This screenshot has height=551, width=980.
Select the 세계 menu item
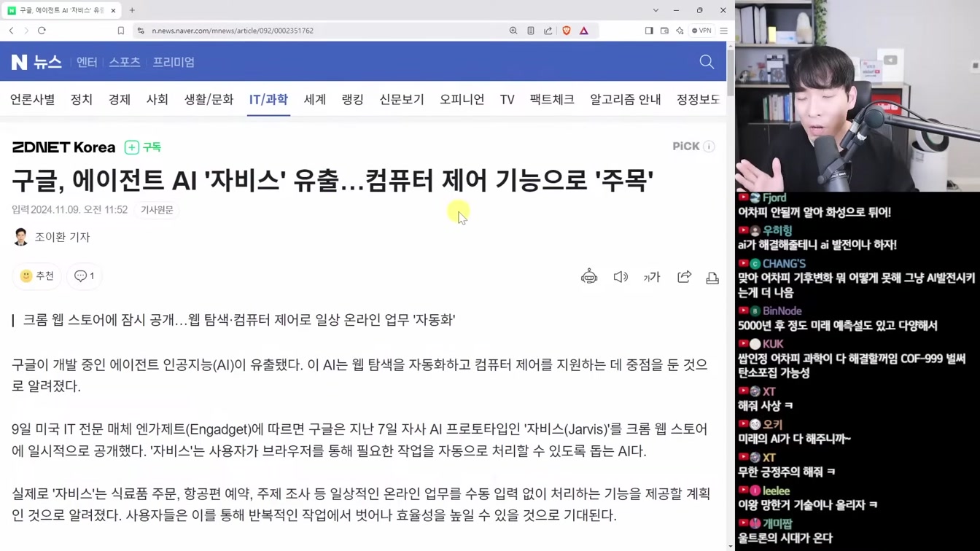[x=315, y=99]
